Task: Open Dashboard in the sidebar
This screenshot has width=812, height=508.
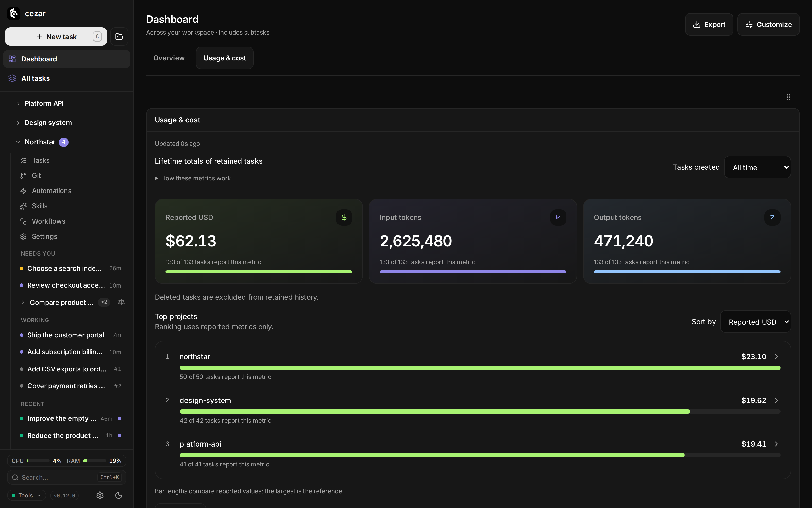Action: 67,59
